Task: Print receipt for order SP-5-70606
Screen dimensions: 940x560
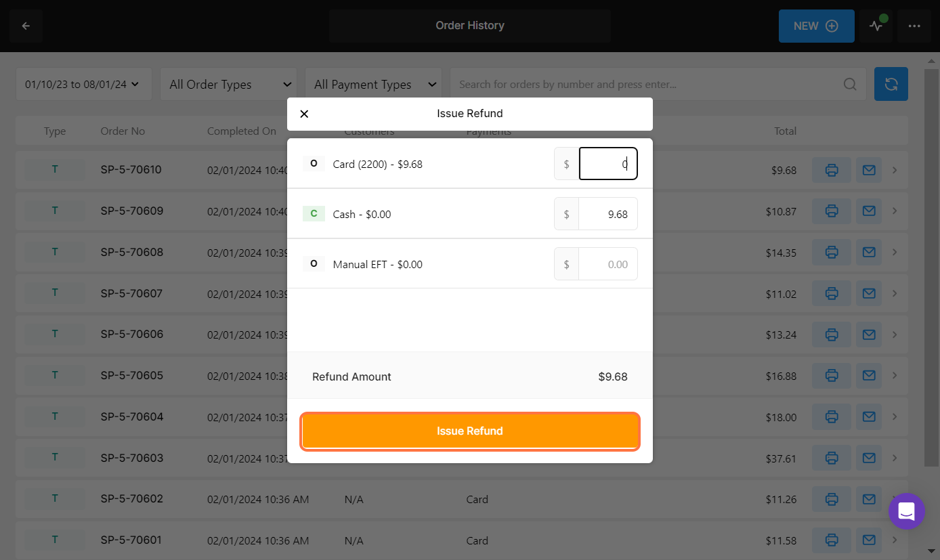Action: pos(832,335)
